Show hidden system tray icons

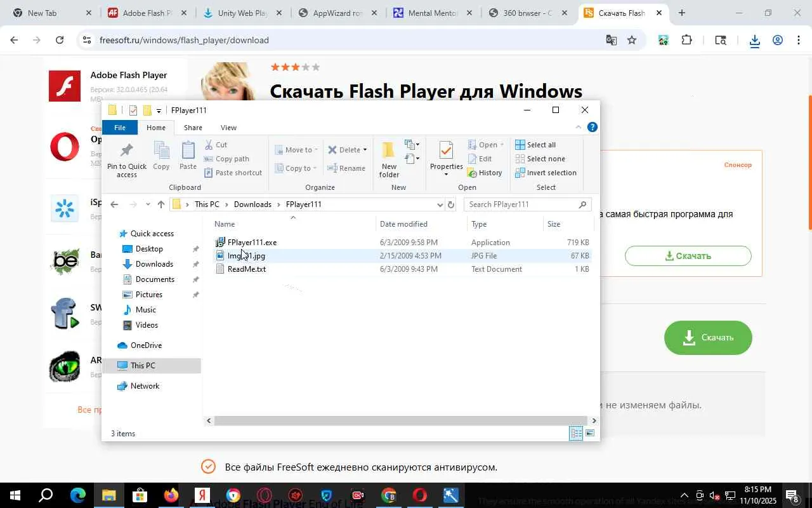click(x=684, y=495)
